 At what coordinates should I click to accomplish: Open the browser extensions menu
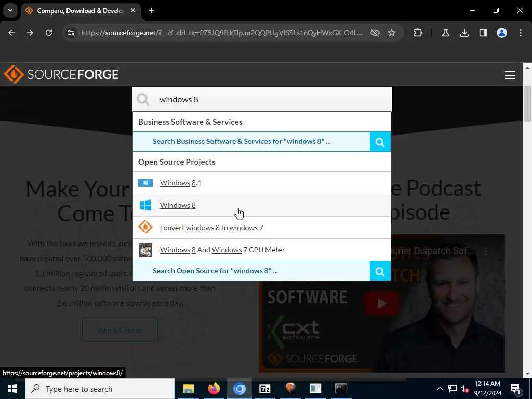[x=418, y=33]
